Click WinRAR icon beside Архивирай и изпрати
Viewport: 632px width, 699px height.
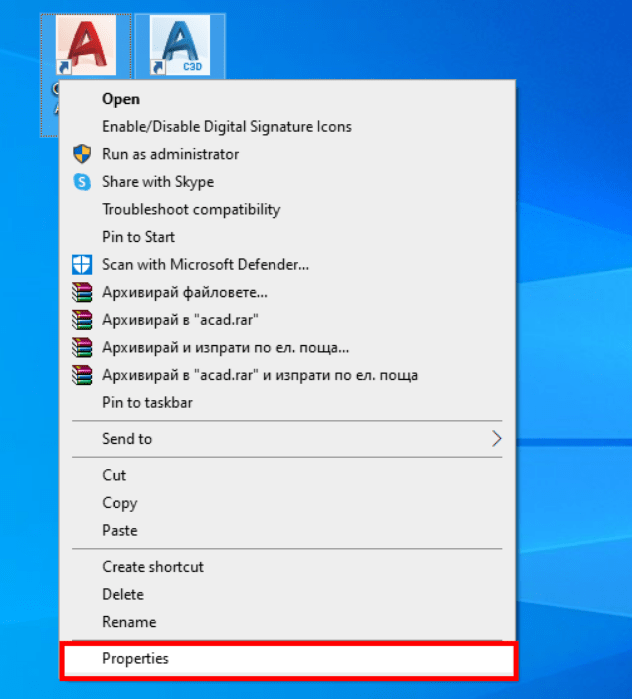82,348
